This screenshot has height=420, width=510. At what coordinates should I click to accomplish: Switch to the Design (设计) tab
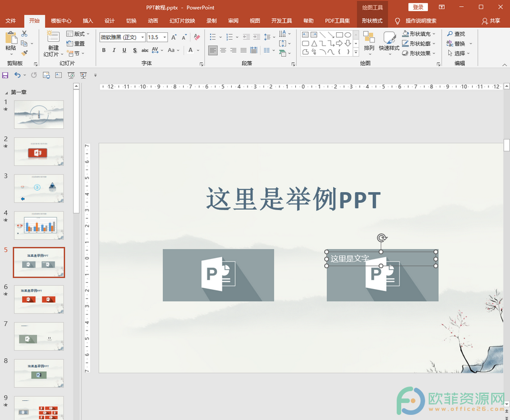click(x=109, y=21)
